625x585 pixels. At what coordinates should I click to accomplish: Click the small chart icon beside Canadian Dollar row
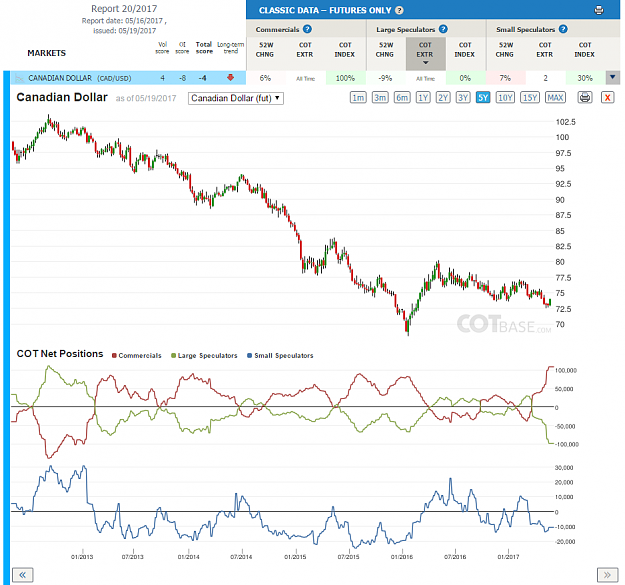pyautogui.click(x=19, y=78)
